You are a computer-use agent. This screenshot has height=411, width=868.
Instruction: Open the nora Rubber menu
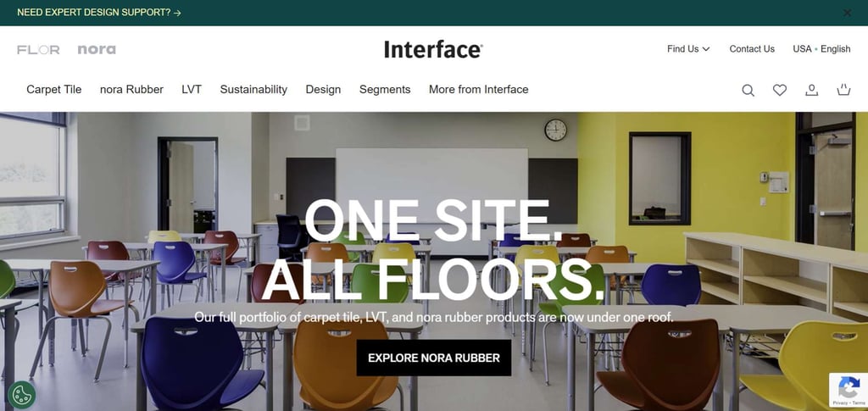click(x=131, y=90)
